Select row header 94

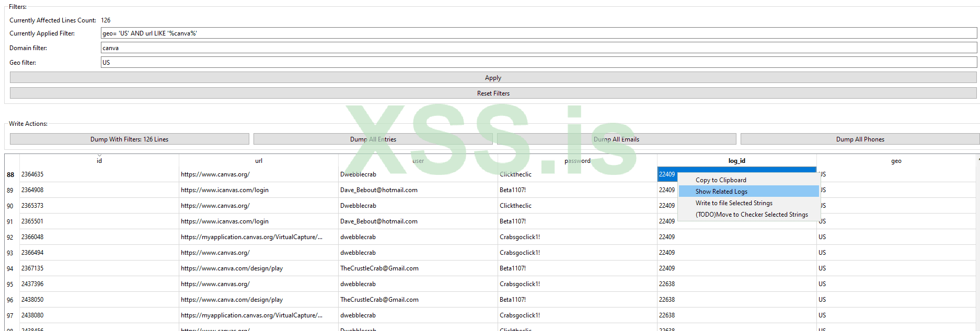point(11,268)
